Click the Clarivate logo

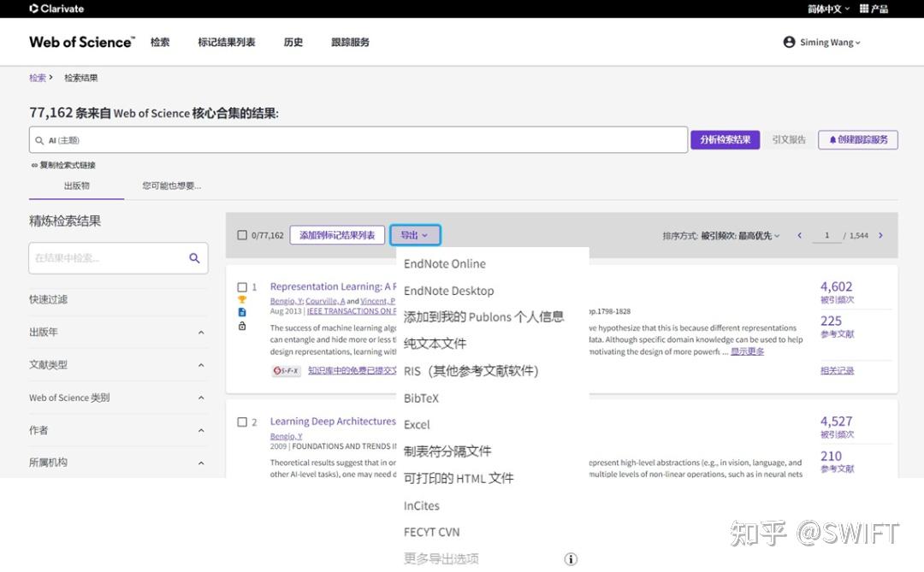[x=56, y=9]
